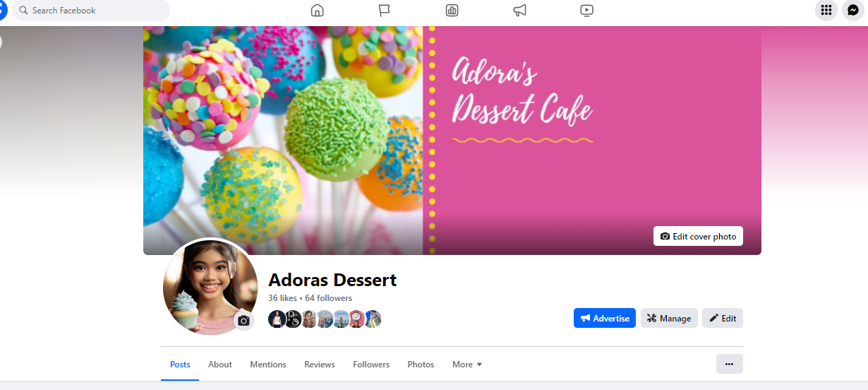Click the Search Facebook field
868x390 pixels.
click(91, 11)
